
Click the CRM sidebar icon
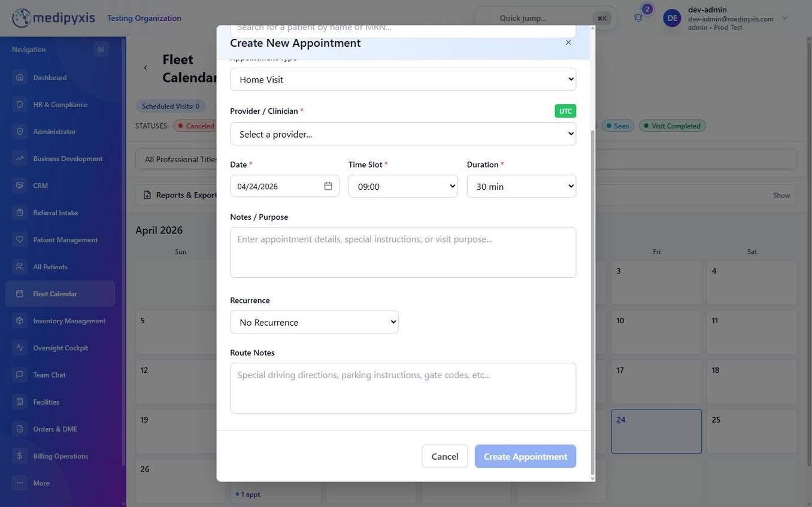(20, 186)
